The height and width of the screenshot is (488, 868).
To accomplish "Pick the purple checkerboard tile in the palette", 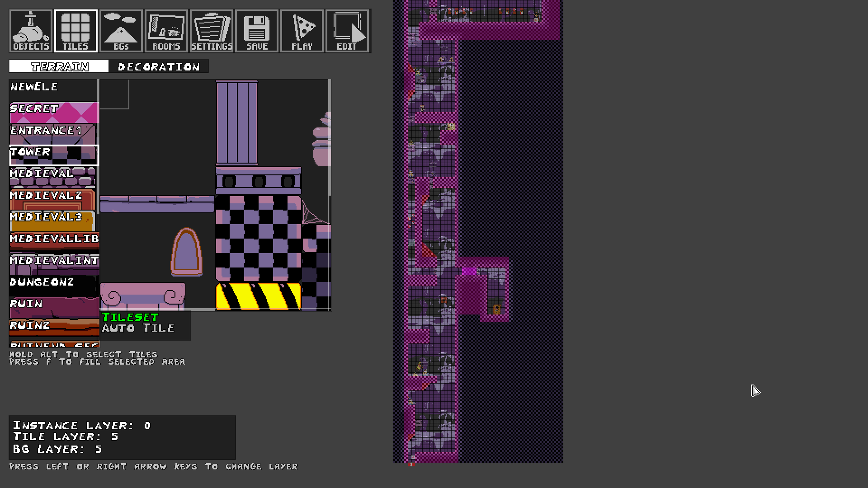I will point(258,238).
